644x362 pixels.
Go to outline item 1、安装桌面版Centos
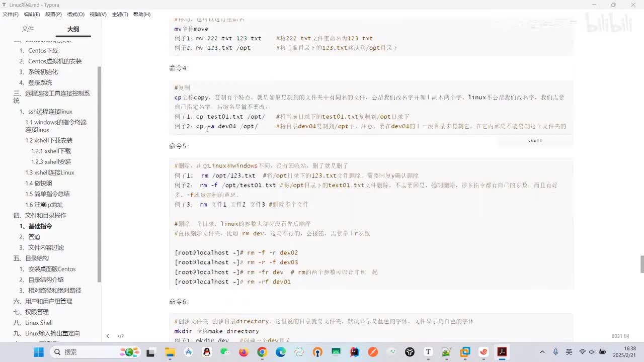[x=47, y=269]
